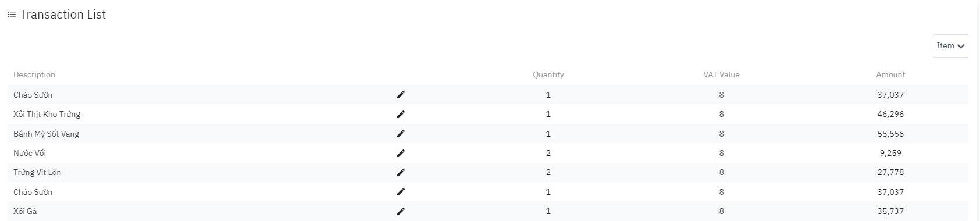The width and height of the screenshot is (980, 221).
Task: Select the Trứng Vịt Lộn row text
Action: 37,172
